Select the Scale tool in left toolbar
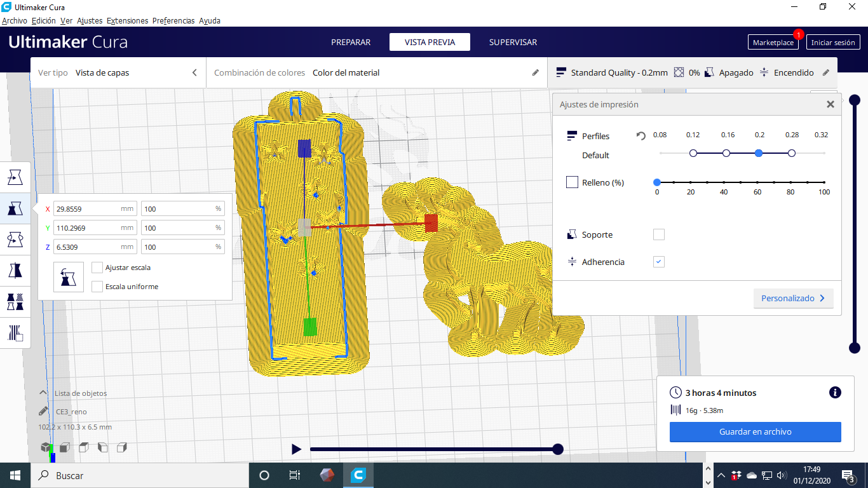This screenshot has width=868, height=488. point(15,208)
